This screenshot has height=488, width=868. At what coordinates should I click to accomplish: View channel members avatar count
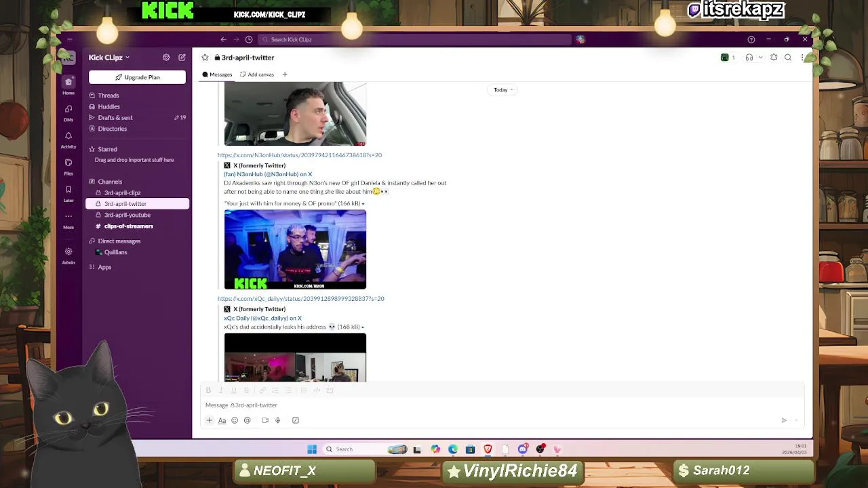click(728, 58)
